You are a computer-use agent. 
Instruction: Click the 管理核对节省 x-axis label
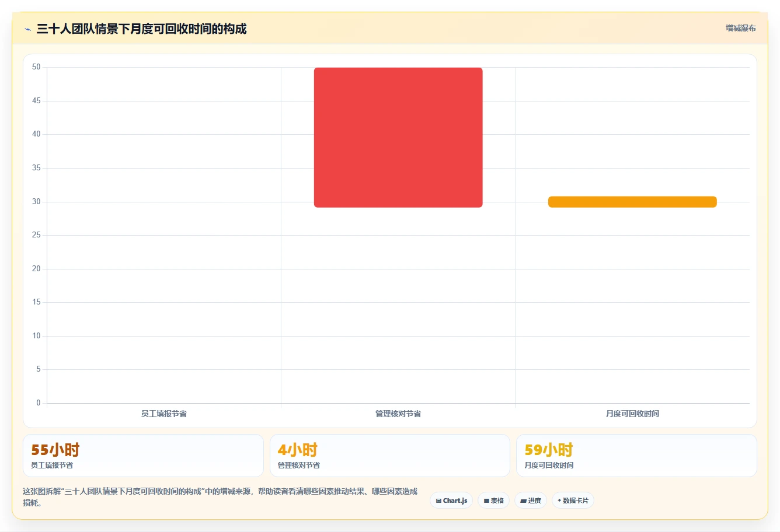(398, 414)
